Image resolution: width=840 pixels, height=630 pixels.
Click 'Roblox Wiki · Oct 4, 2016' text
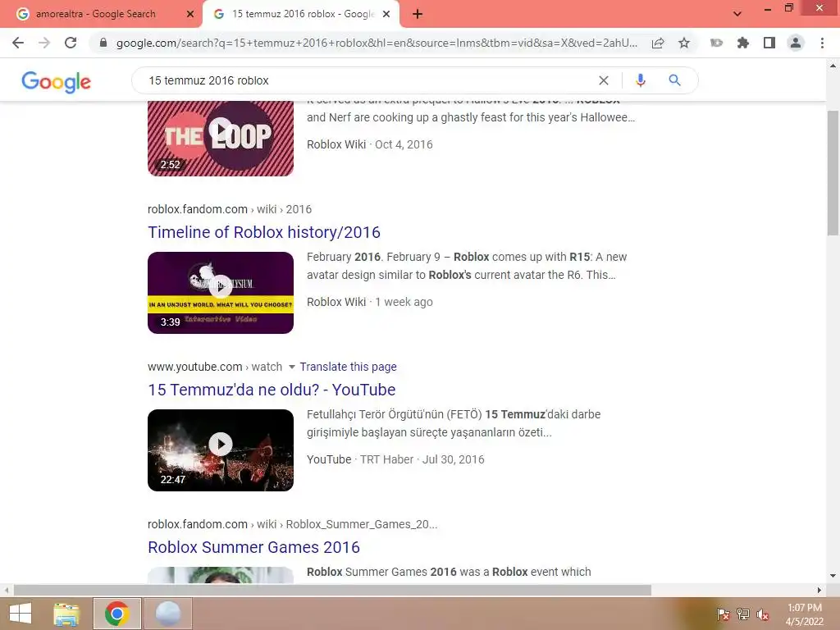(370, 144)
